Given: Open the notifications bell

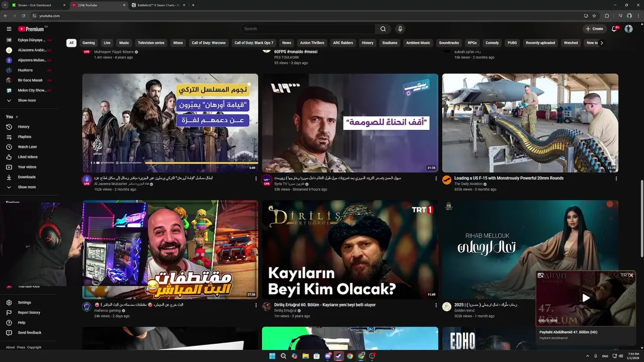Looking at the screenshot, I should click(x=614, y=29).
